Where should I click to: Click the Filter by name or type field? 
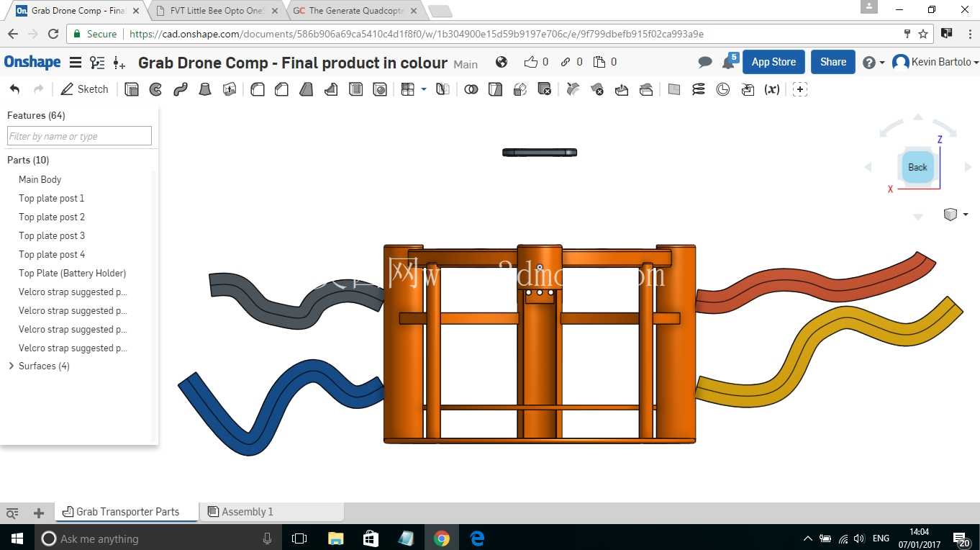(79, 136)
